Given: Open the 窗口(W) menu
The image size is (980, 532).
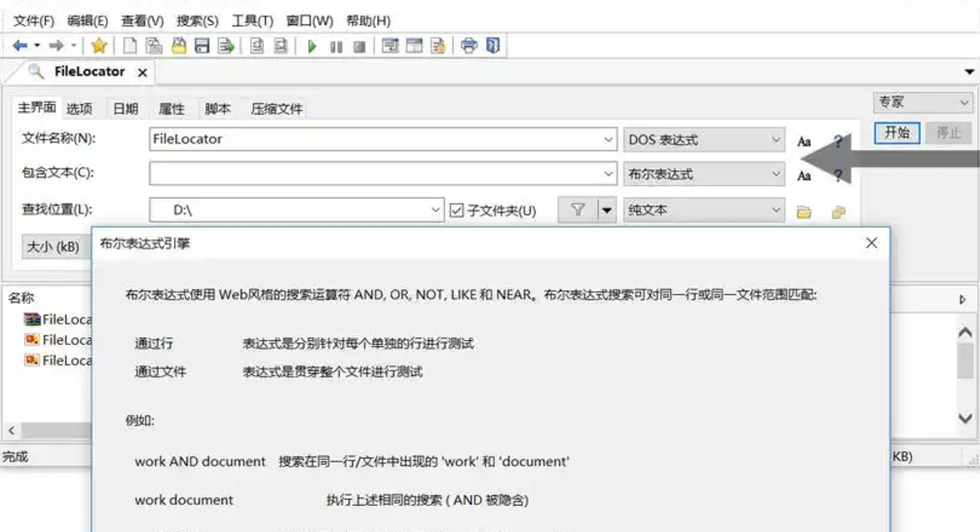Looking at the screenshot, I should coord(310,20).
